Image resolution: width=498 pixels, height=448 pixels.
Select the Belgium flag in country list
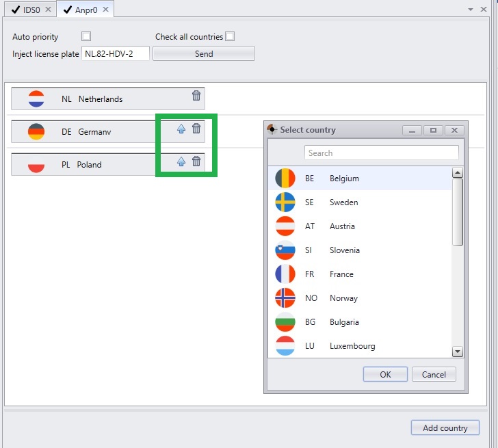coord(285,178)
